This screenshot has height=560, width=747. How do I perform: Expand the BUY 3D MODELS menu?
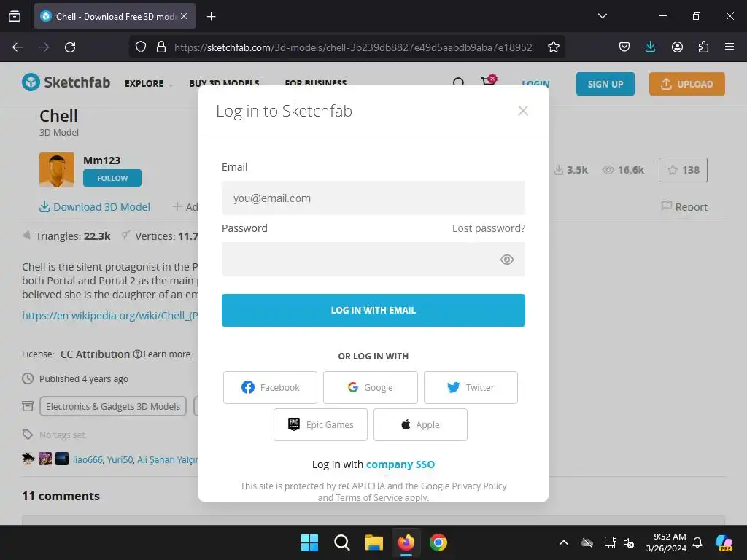(228, 83)
